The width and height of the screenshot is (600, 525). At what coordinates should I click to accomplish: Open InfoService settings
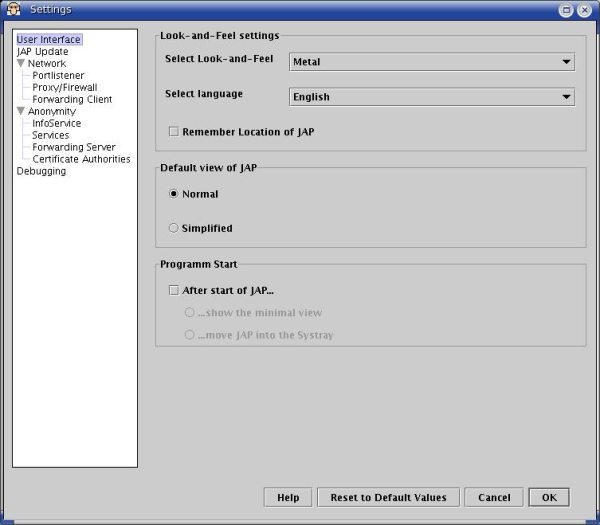[x=57, y=124]
